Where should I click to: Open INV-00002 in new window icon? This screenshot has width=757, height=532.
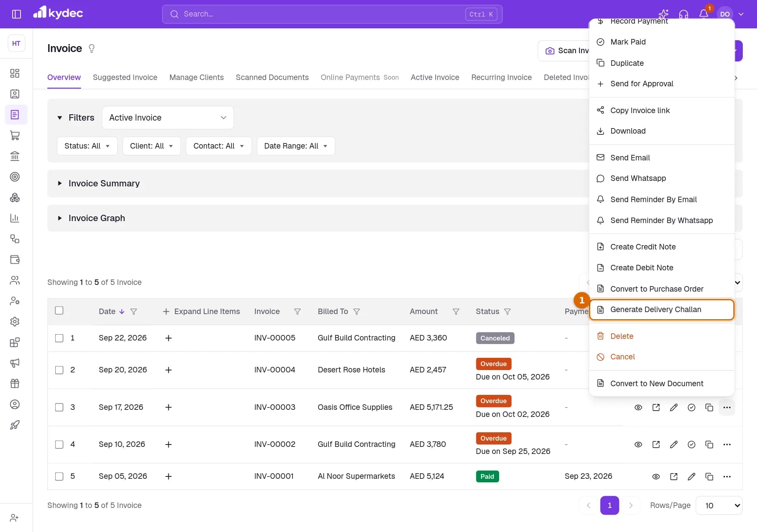656,445
